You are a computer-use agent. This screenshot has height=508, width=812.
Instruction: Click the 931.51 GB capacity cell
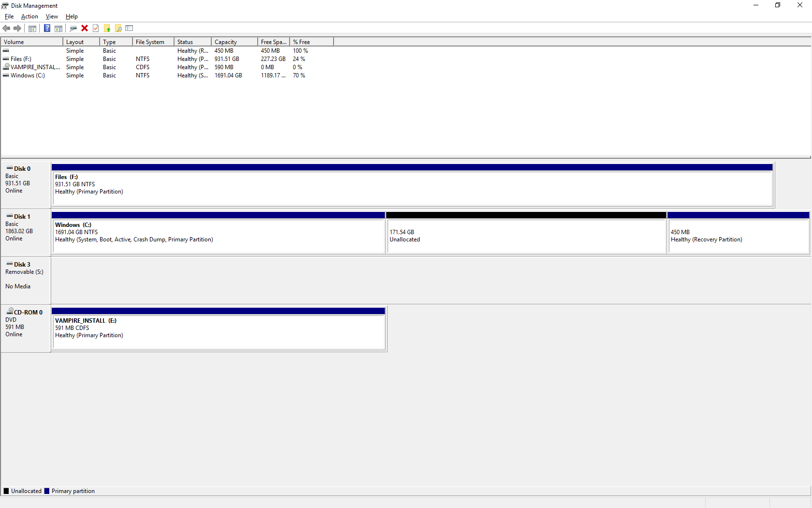227,59
